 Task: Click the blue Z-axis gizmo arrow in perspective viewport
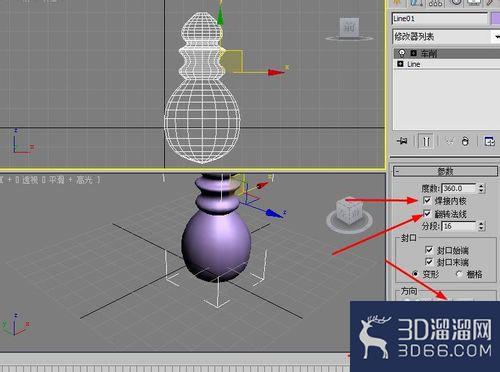[275, 213]
